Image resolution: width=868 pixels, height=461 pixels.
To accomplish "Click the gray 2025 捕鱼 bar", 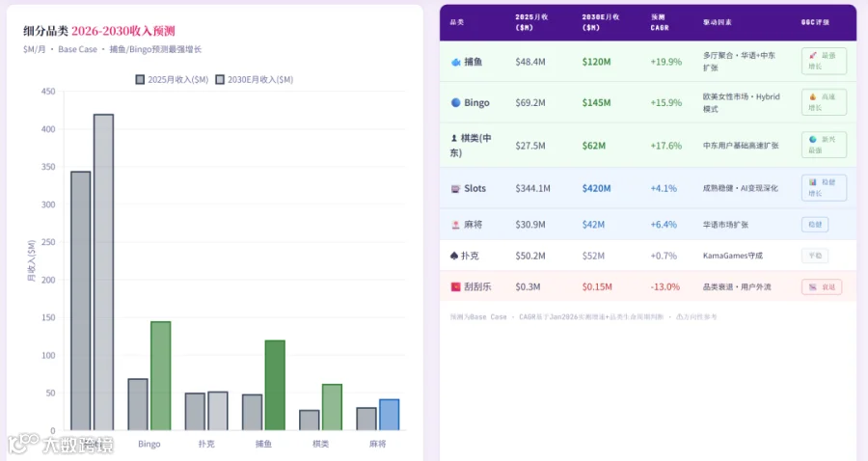I will (253, 413).
